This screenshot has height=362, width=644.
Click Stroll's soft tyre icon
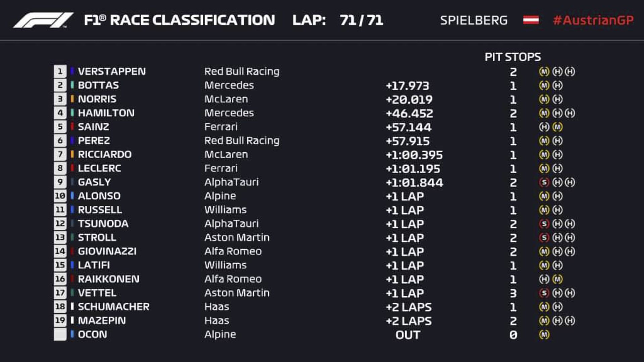(x=544, y=237)
